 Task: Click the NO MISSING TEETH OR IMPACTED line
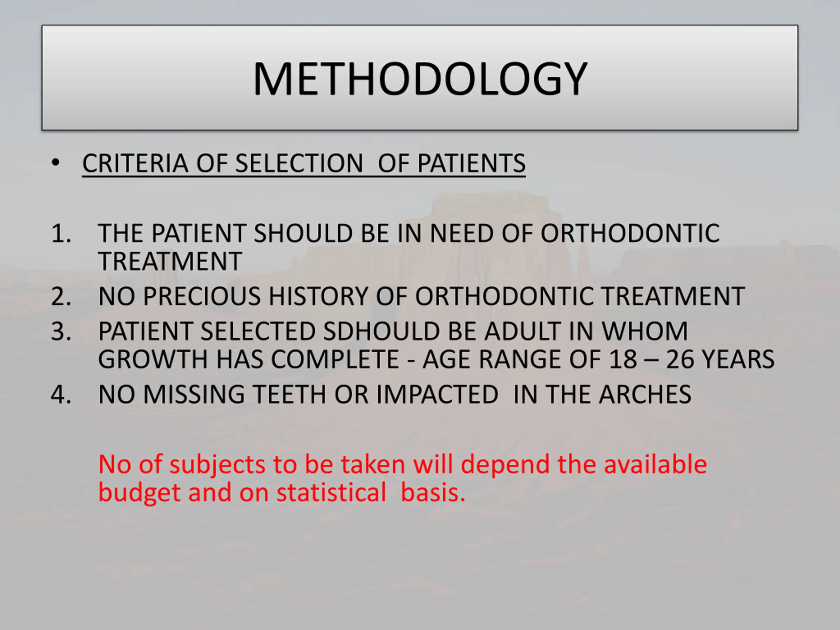394,394
